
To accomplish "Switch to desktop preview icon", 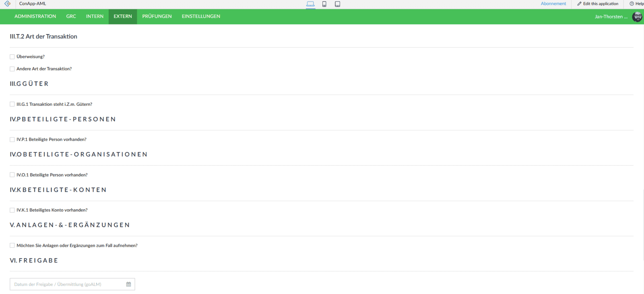I will point(310,4).
